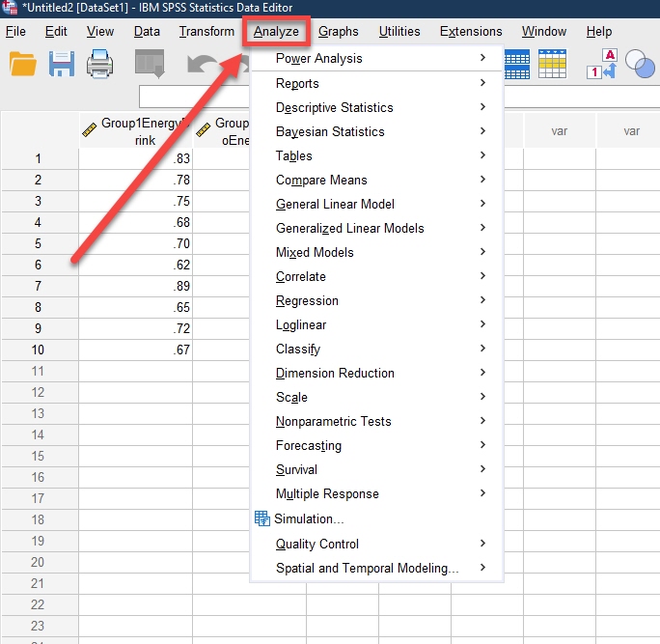Expand the Mixed Models submenu
The width and height of the screenshot is (660, 644).
(376, 252)
